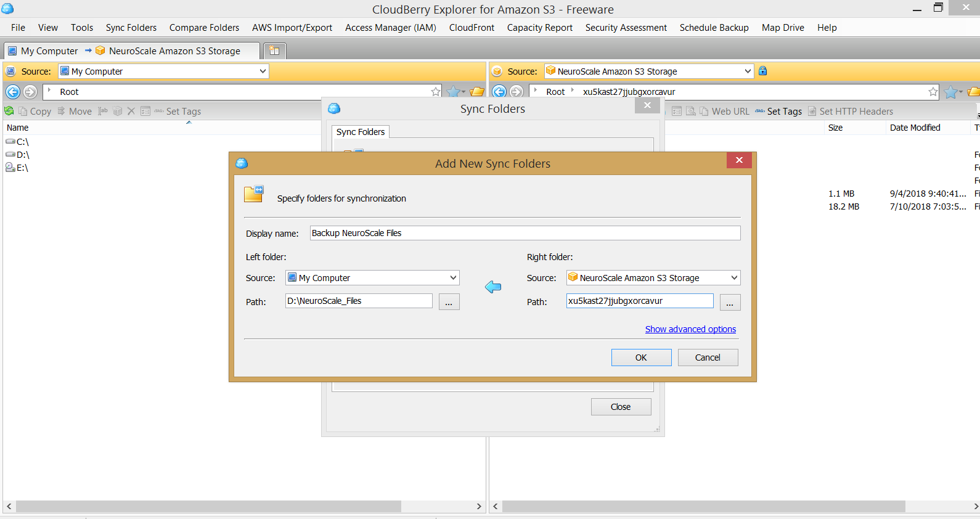
Task: Click forward arrow in left My Computer pane
Action: tap(30, 92)
